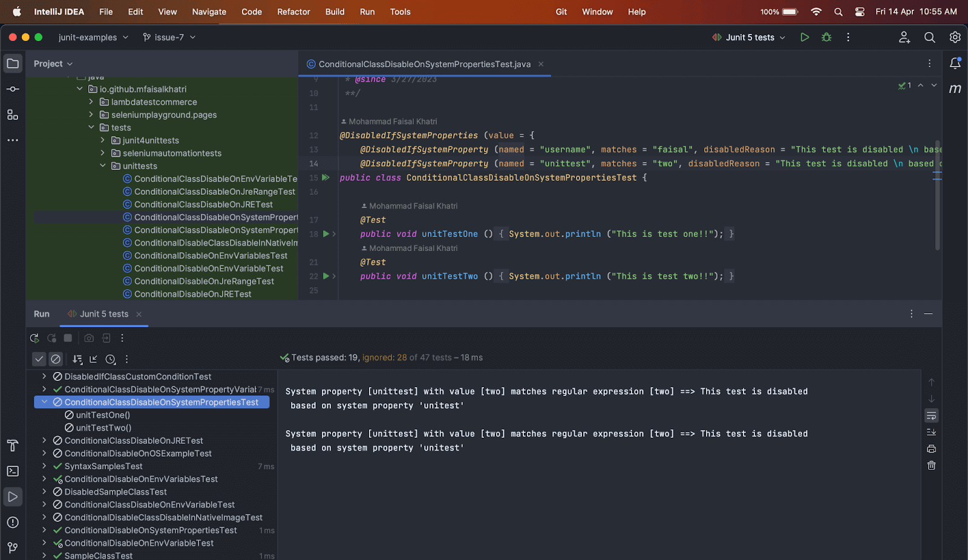968x560 pixels.
Task: Toggle the Problems tool window icon
Action: (13, 522)
